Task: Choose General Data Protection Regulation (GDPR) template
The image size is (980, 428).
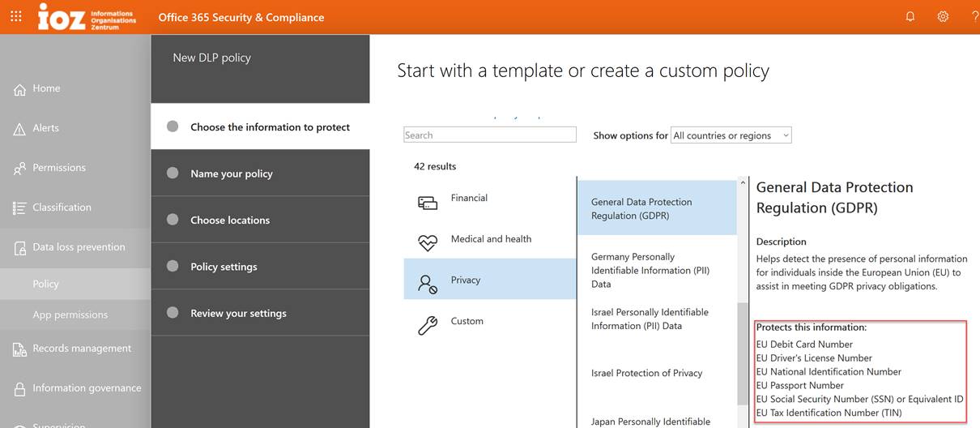Action: coord(657,208)
